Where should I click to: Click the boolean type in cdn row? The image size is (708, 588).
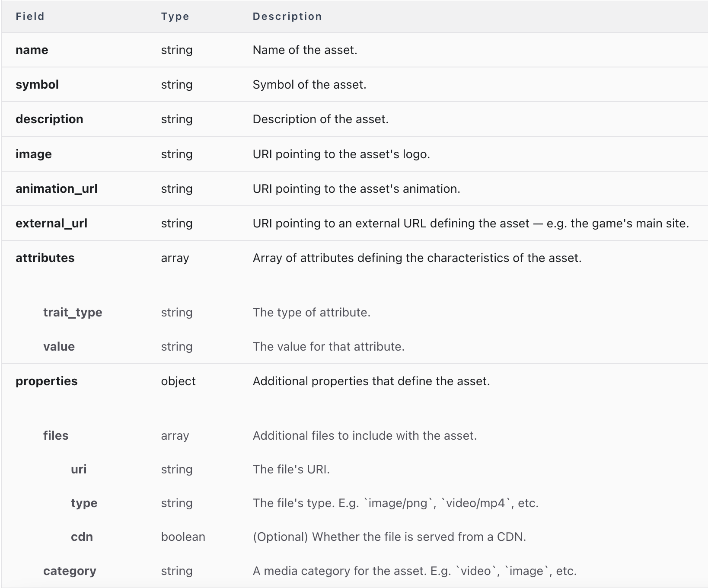pos(183,537)
